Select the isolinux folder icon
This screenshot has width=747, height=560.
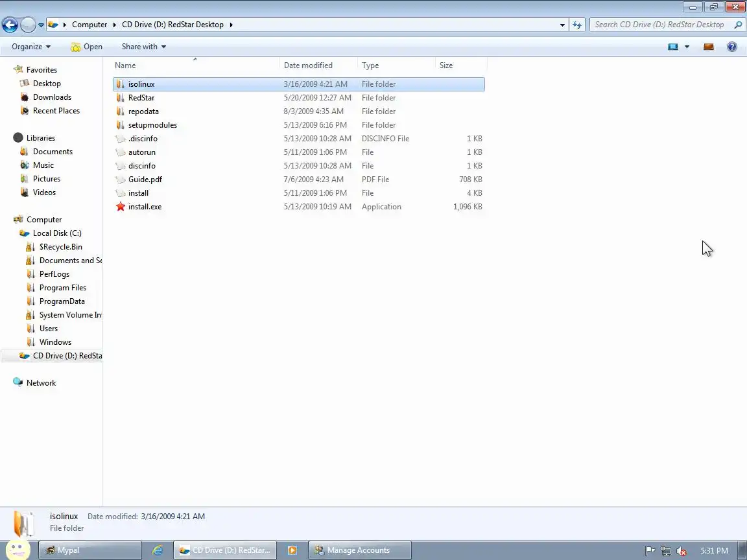(x=120, y=84)
